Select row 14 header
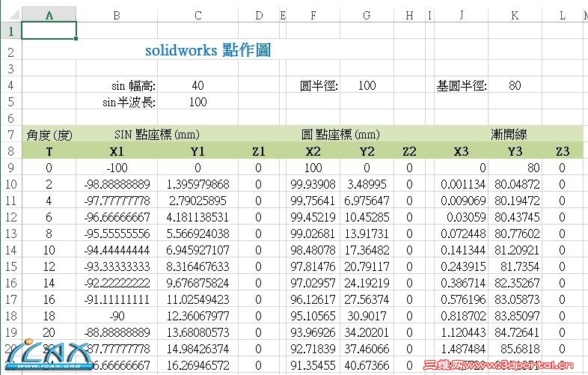This screenshot has height=375, width=588. [x=11, y=249]
